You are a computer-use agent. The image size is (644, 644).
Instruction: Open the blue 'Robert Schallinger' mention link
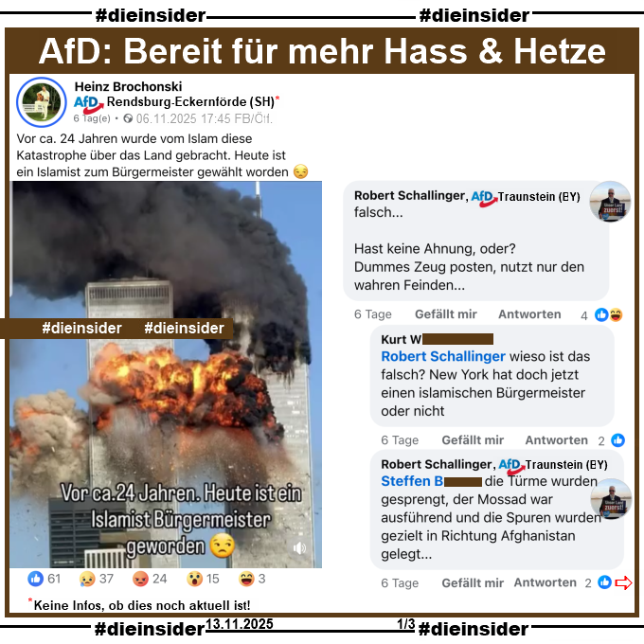[443, 356]
